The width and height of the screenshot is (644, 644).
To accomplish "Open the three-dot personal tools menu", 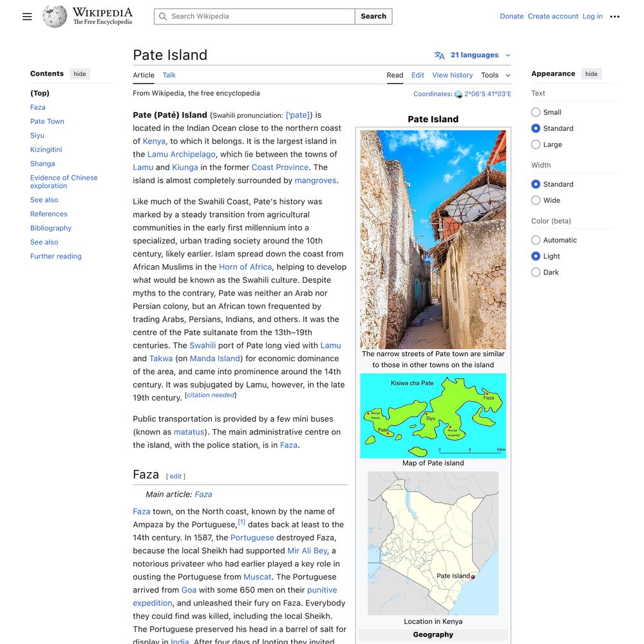I will click(614, 17).
